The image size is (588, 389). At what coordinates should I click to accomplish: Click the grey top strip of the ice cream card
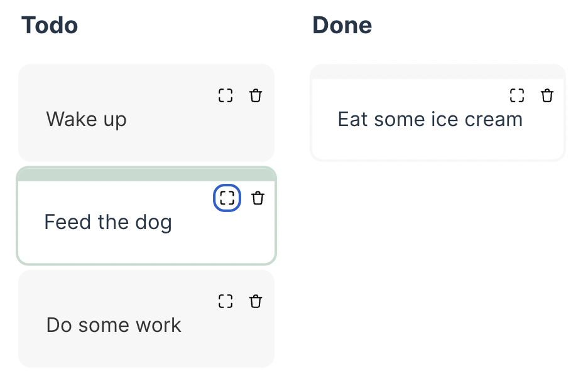pos(438,72)
